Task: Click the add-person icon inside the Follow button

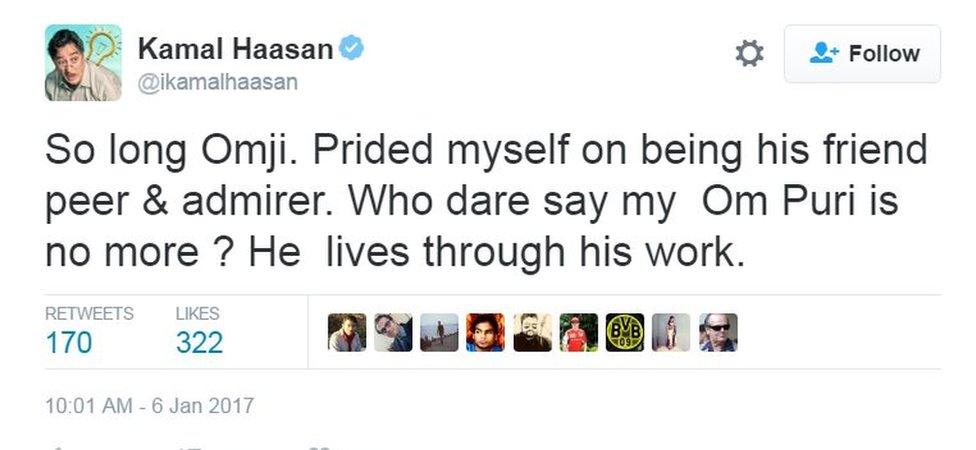Action: point(823,54)
